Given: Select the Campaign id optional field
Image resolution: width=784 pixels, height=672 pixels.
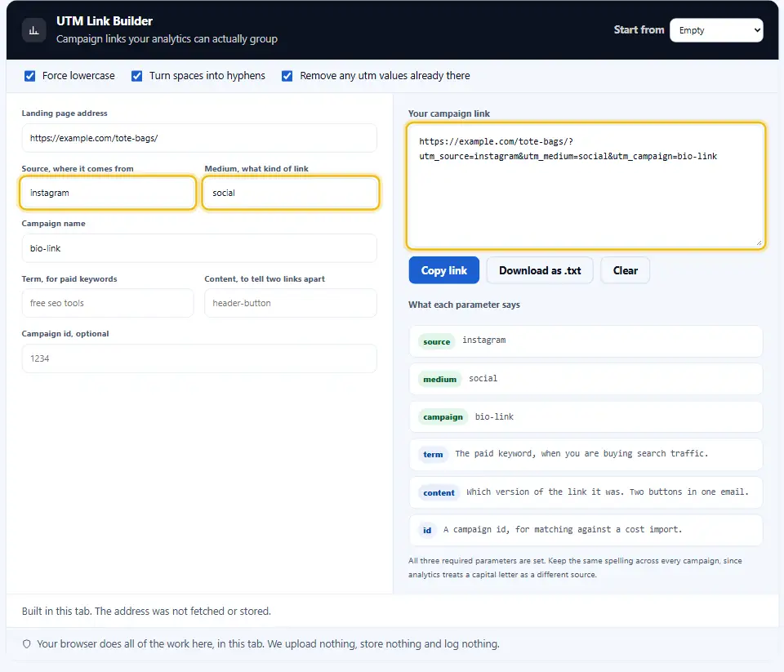Looking at the screenshot, I should pos(199,358).
